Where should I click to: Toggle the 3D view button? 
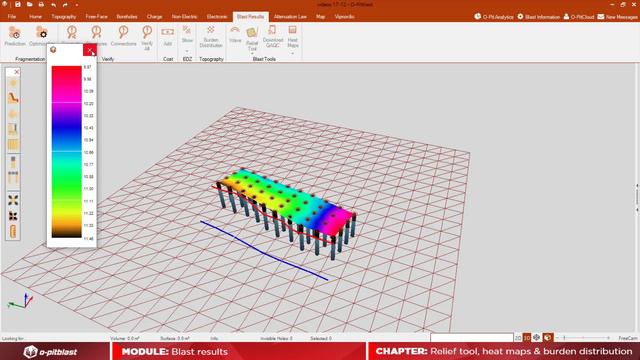pos(527,338)
